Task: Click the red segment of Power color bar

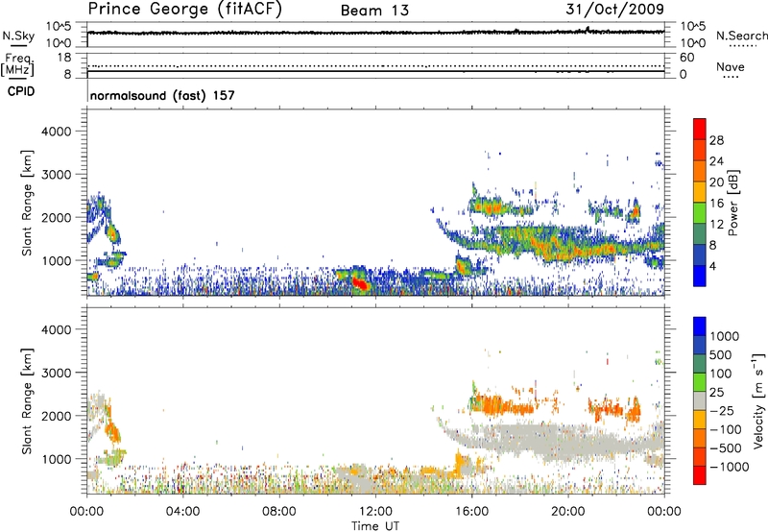Action: [x=700, y=130]
